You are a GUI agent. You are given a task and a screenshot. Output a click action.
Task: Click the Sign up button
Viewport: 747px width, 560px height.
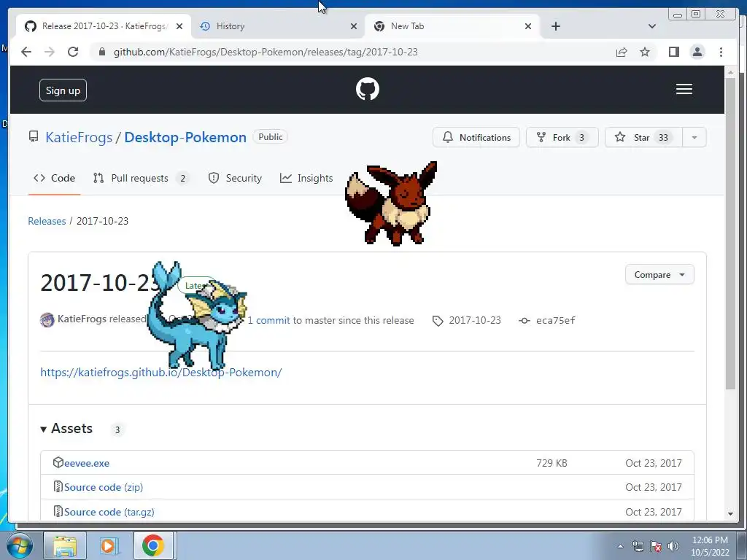pos(63,90)
